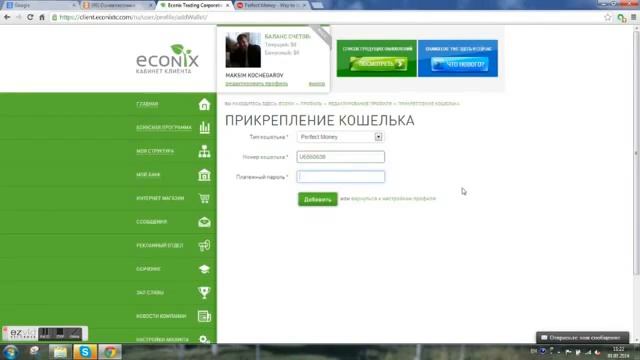The image size is (640, 360).
Task: Click the browser address bar
Action: tap(327, 17)
